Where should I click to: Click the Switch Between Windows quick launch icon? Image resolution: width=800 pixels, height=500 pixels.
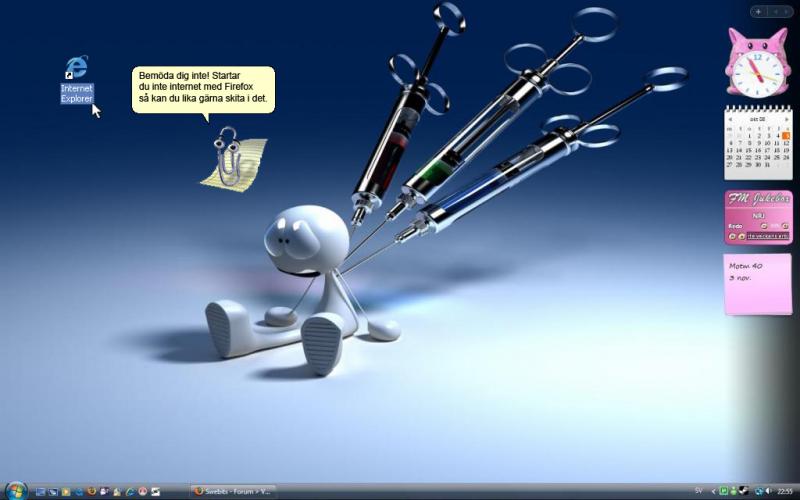53,492
